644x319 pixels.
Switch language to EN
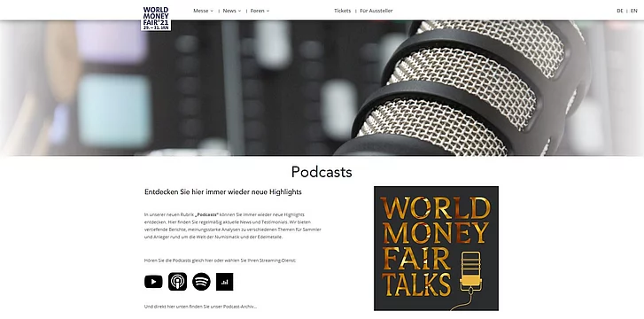coord(634,11)
